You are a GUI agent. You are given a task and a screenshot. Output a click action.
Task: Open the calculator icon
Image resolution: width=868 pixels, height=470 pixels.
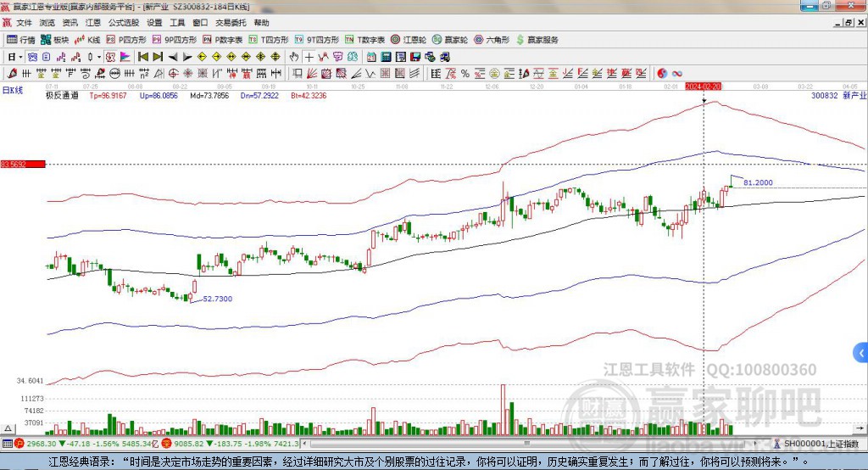pos(386,57)
